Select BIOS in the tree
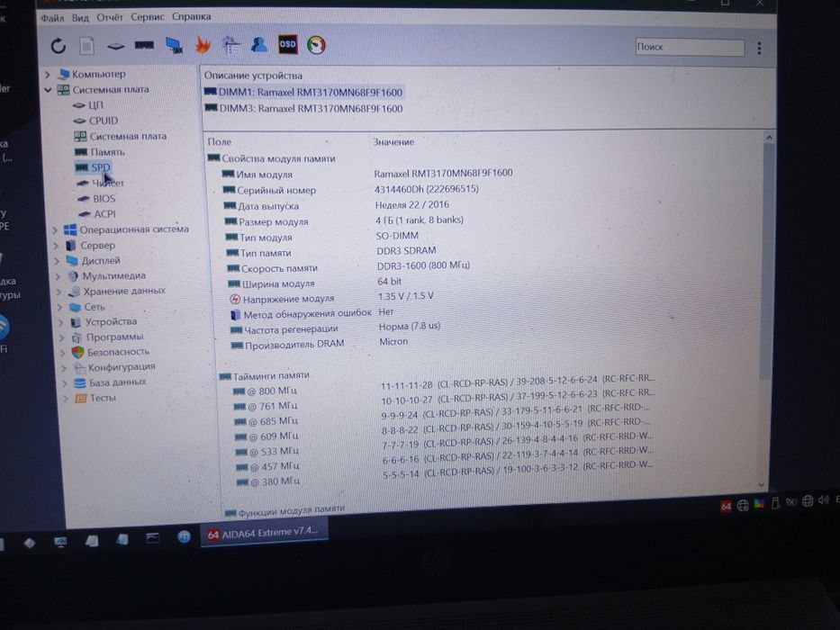The height and width of the screenshot is (630, 840). click(96, 199)
